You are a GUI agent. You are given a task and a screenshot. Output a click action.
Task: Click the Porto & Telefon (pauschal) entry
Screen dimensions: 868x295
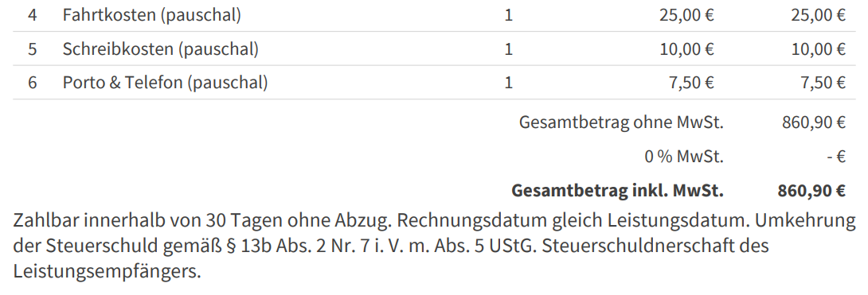pyautogui.click(x=165, y=83)
